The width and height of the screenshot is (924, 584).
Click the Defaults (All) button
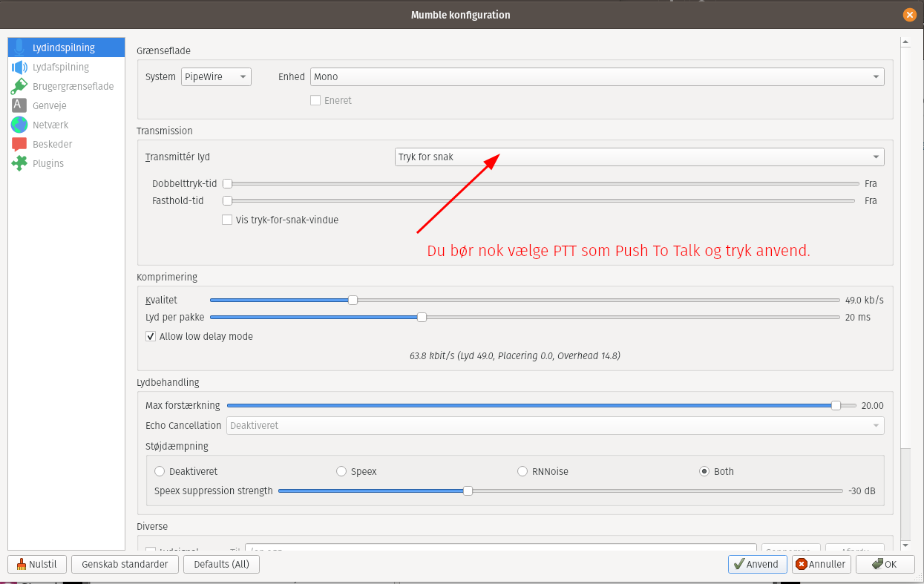[221, 564]
